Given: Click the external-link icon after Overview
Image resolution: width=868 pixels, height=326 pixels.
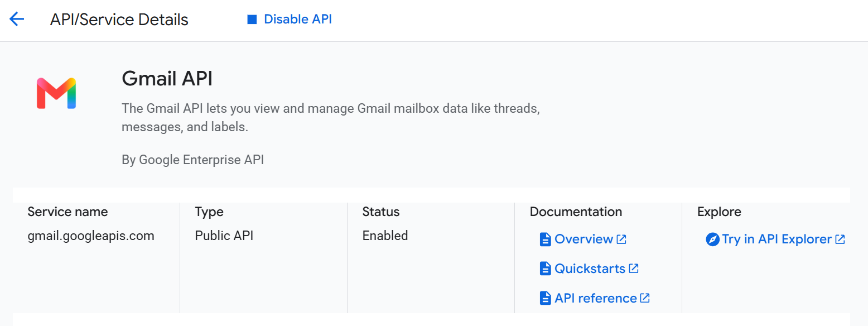Looking at the screenshot, I should click(621, 239).
